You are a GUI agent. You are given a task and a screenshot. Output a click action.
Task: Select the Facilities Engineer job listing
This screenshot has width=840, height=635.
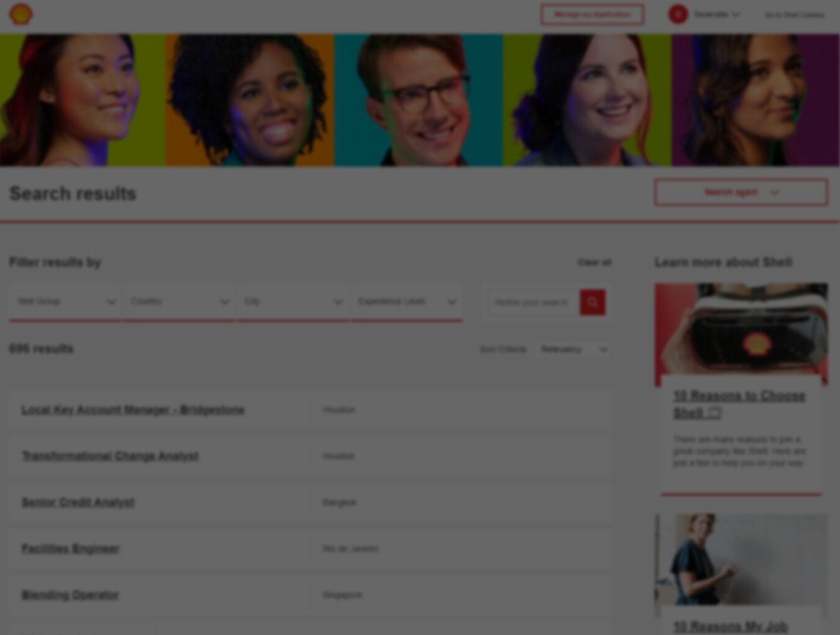(70, 549)
